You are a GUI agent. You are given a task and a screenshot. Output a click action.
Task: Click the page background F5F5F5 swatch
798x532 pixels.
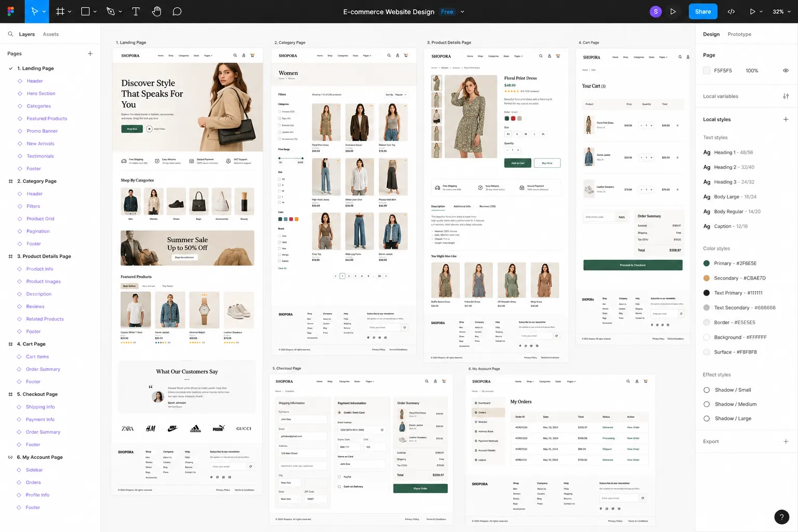(707, 71)
